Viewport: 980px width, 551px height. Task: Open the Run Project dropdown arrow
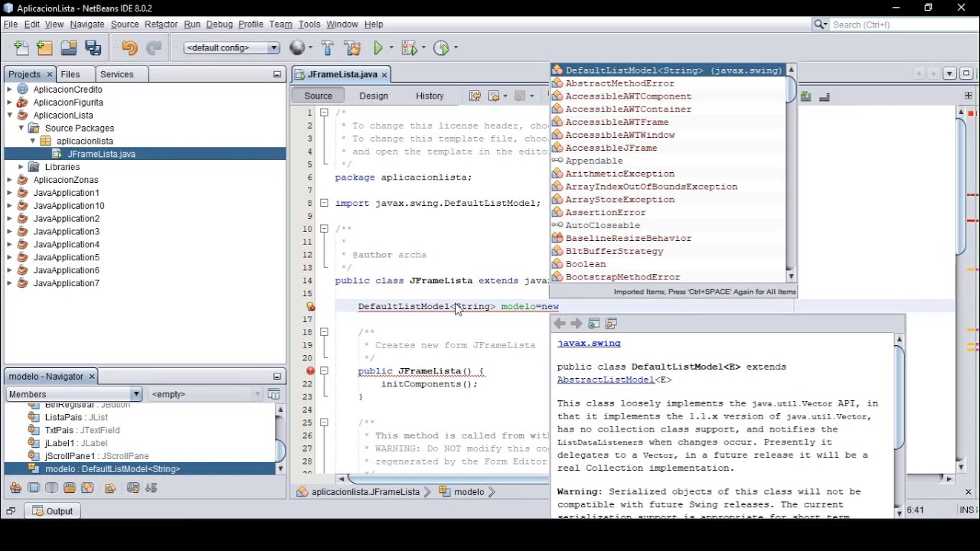(391, 48)
